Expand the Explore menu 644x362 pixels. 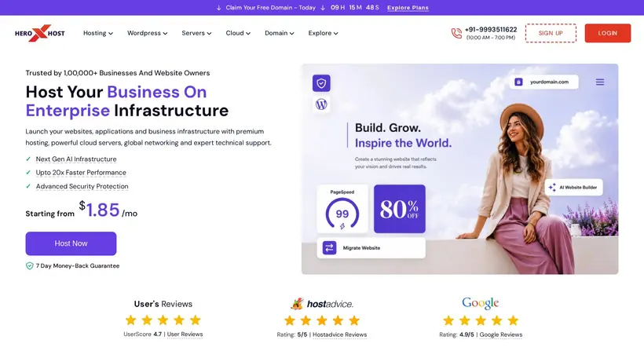pos(323,33)
